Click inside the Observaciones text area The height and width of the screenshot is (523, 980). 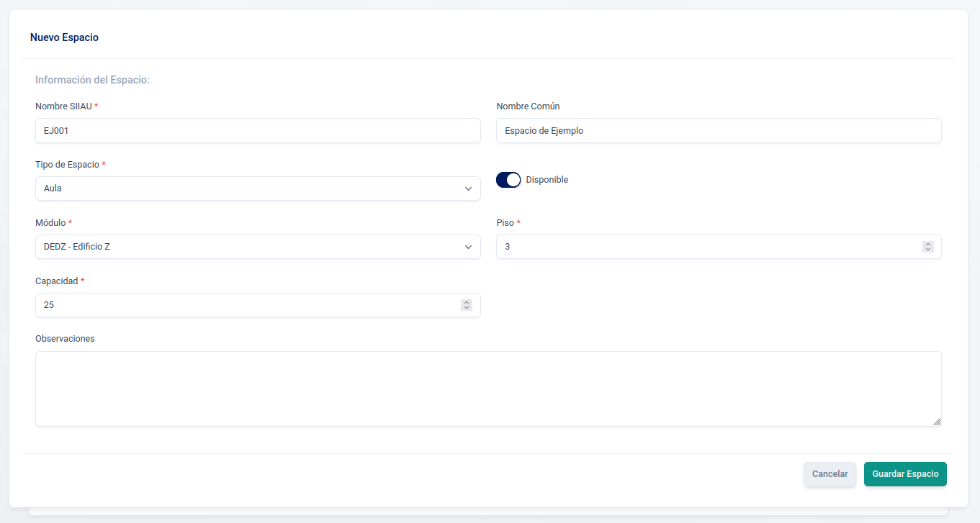(x=487, y=388)
